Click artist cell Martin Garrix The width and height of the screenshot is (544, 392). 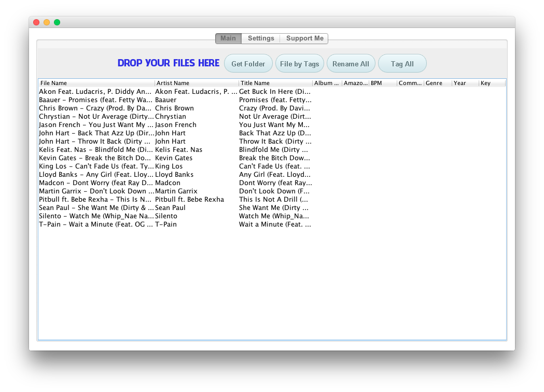click(197, 191)
